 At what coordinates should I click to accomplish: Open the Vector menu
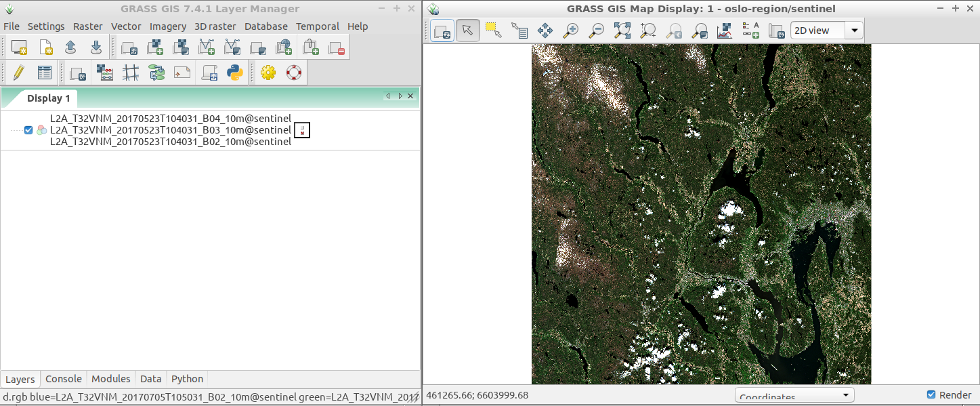[x=126, y=26]
